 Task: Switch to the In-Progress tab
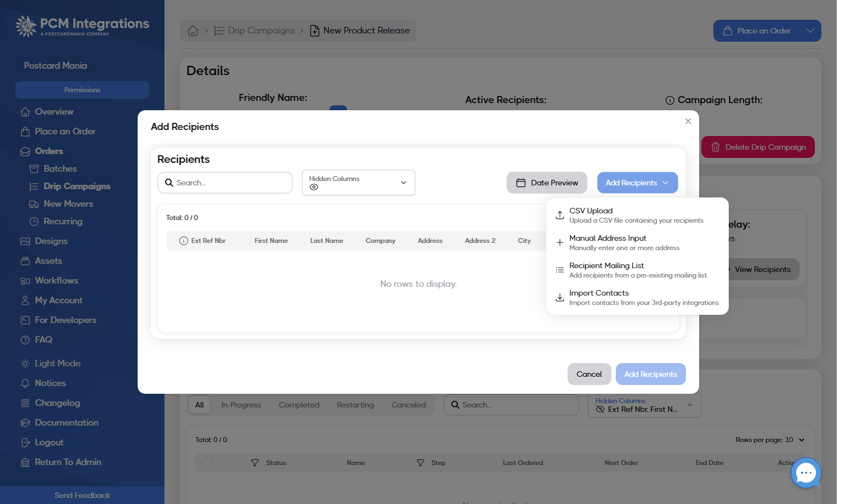coord(241,405)
